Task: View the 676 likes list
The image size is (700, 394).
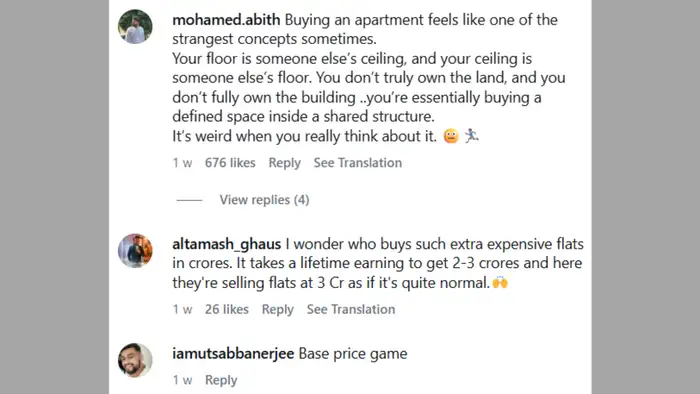Action: [230, 163]
